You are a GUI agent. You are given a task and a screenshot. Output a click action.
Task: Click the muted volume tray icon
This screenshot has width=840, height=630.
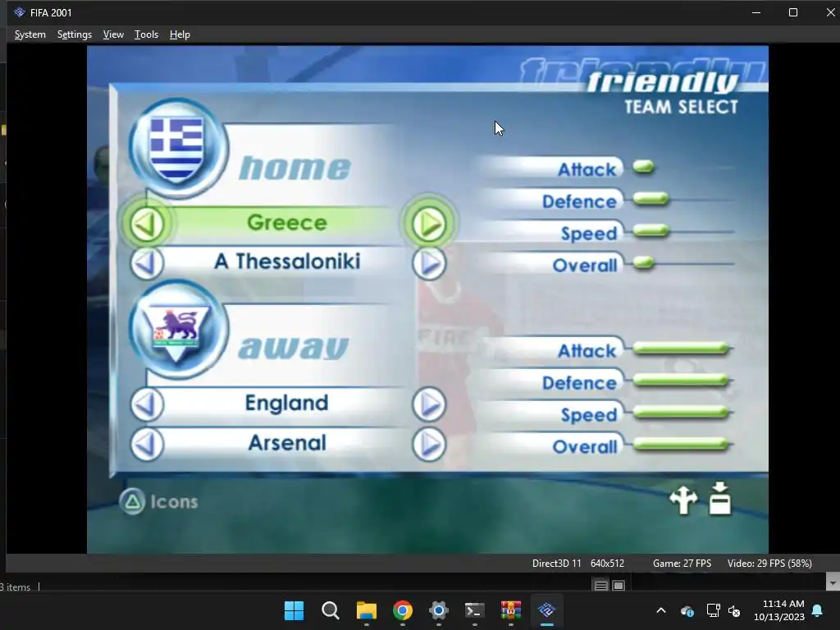coord(734,610)
